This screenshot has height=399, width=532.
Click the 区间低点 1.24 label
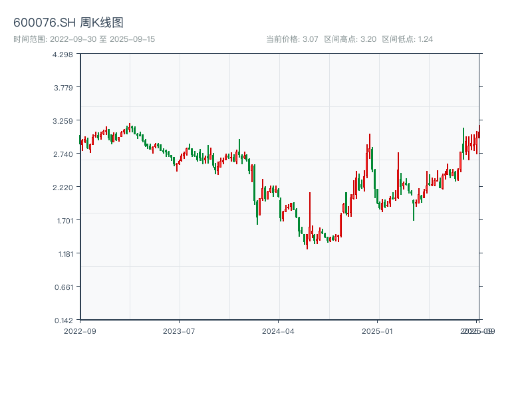pyautogui.click(x=408, y=39)
